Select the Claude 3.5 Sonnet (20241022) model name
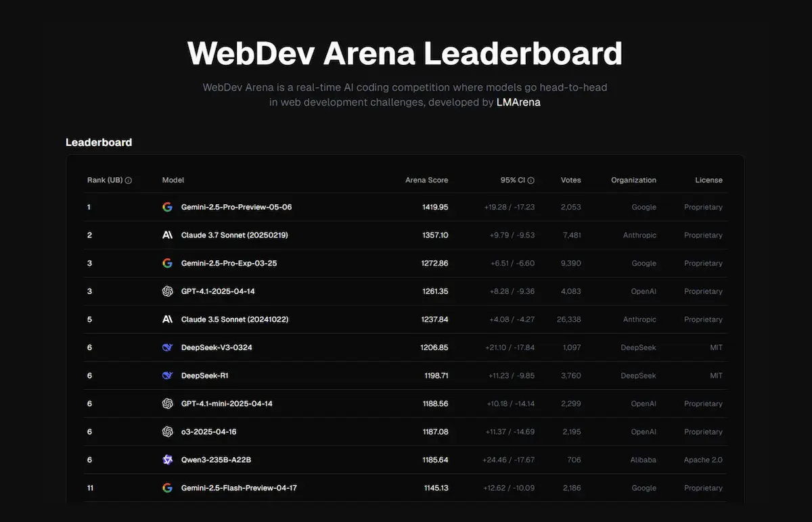 tap(235, 319)
